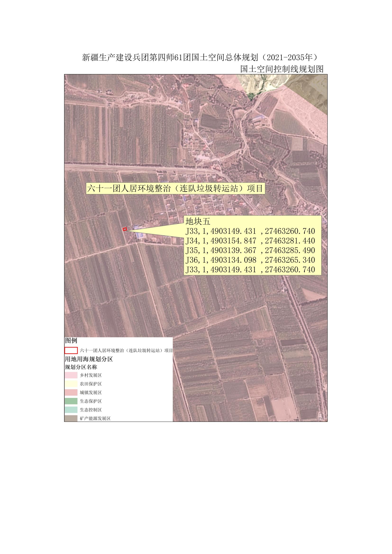Image resolution: width=392 pixels, height=554 pixels.
Task: Click the 国土空间控制线规划图 subtitle text
Action: coord(282,69)
